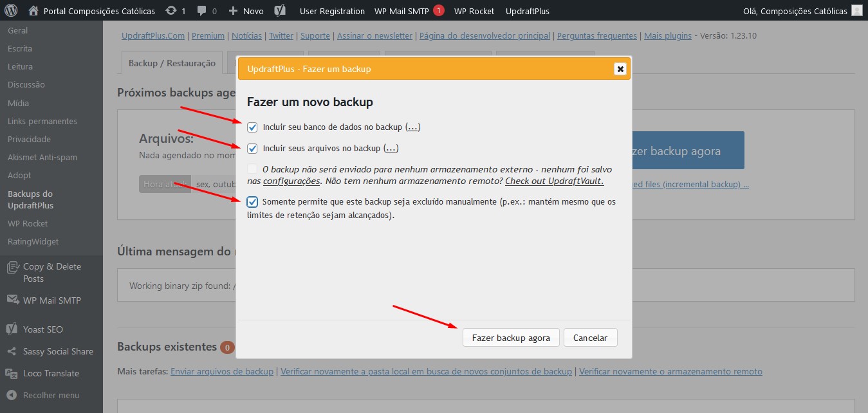The image size is (868, 413).
Task: Open UpdraftPlus.Com link
Action: 153,36
